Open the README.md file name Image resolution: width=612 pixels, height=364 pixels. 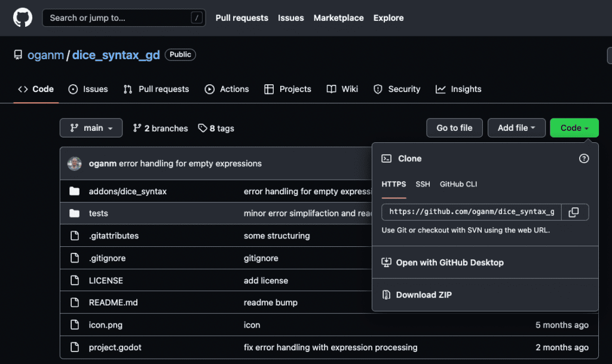113,302
